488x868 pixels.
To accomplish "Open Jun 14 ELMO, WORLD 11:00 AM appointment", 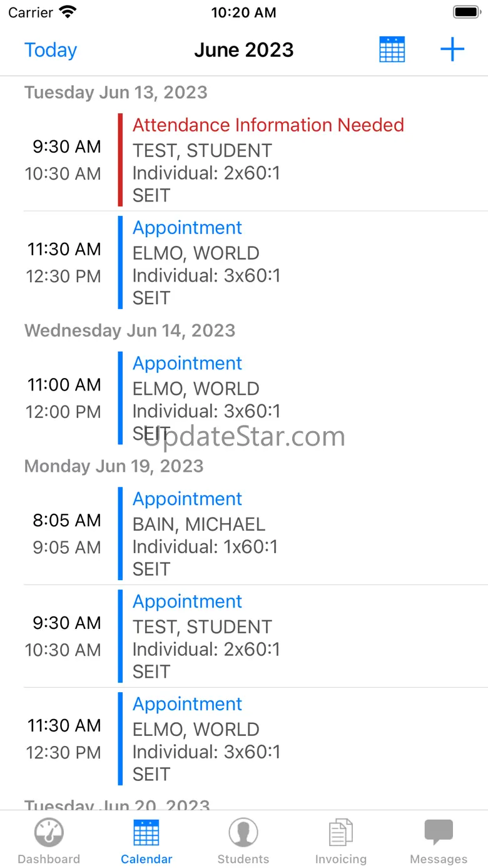I will 256,398.
